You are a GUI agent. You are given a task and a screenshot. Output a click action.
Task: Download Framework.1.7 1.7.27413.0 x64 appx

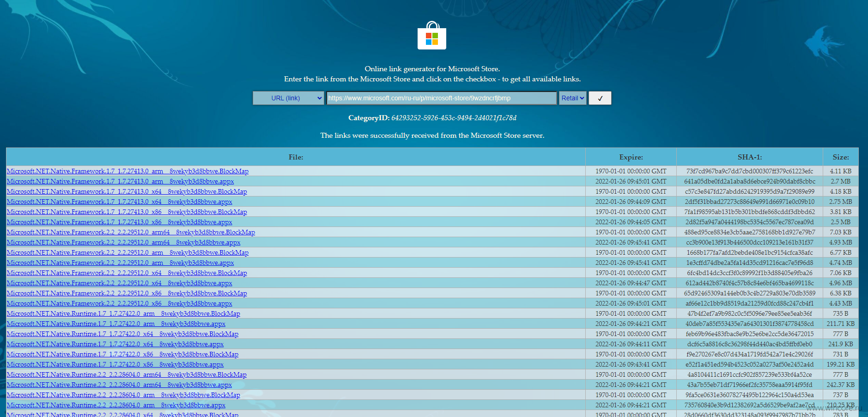[x=119, y=202]
